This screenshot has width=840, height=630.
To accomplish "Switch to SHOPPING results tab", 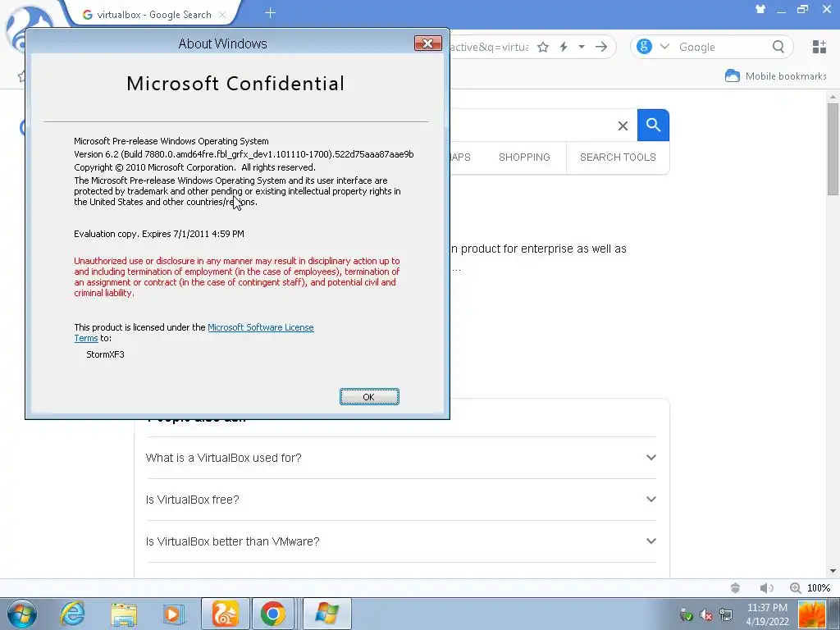I will [524, 157].
